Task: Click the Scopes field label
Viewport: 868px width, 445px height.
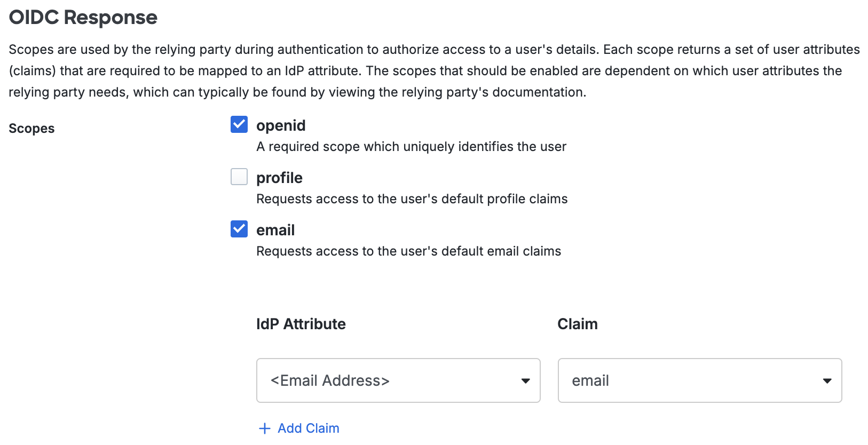Action: pos(31,129)
